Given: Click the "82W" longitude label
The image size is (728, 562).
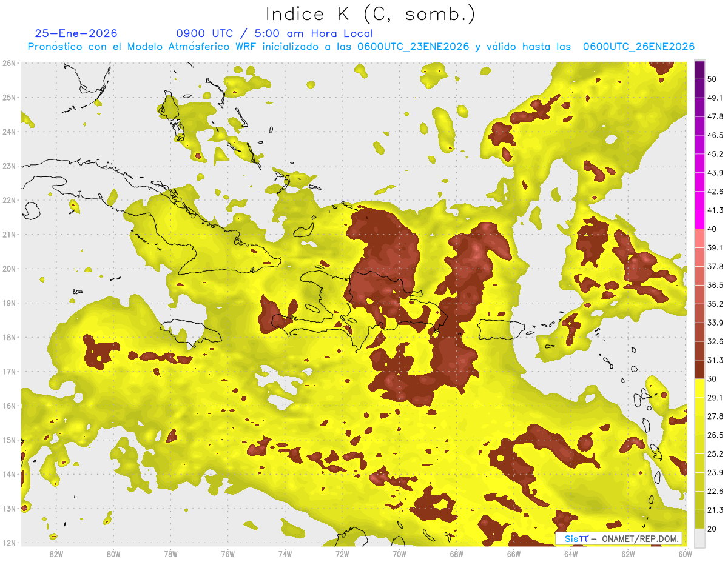Looking at the screenshot, I should (56, 554).
